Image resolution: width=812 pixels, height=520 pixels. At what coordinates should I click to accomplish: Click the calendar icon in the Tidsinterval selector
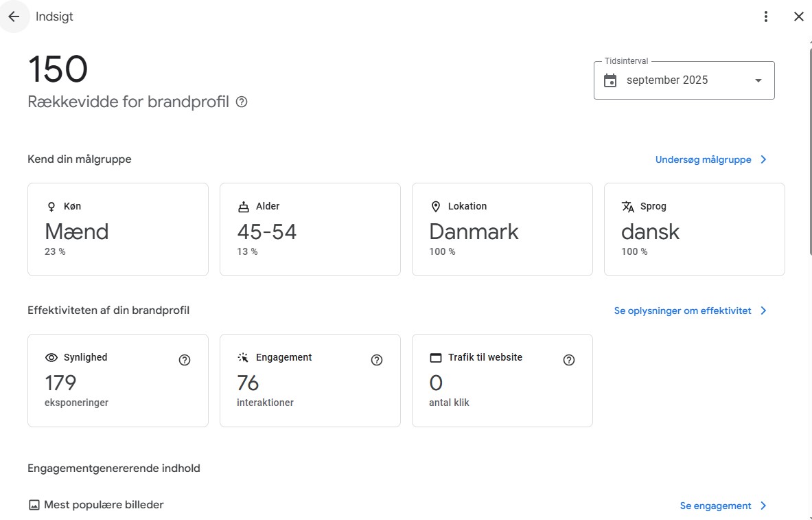click(611, 79)
